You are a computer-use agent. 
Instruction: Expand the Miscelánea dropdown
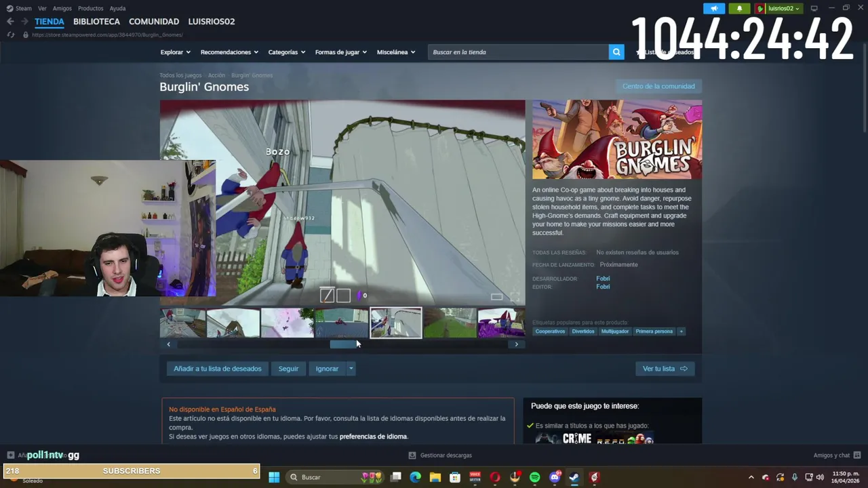(396, 52)
